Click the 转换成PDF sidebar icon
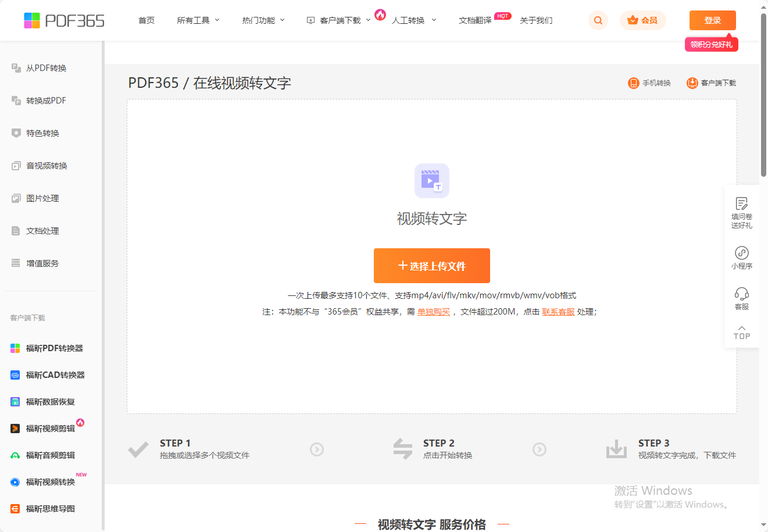768x532 pixels. point(16,101)
